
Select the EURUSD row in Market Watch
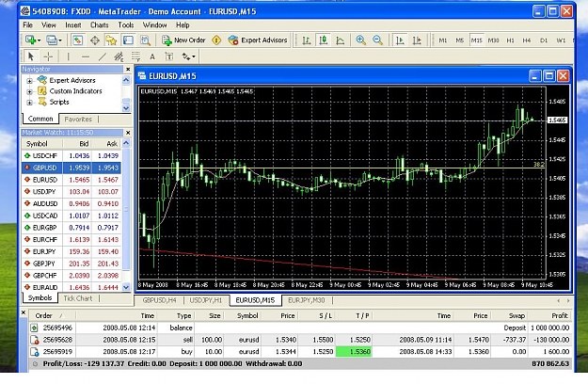pyautogui.click(x=72, y=180)
